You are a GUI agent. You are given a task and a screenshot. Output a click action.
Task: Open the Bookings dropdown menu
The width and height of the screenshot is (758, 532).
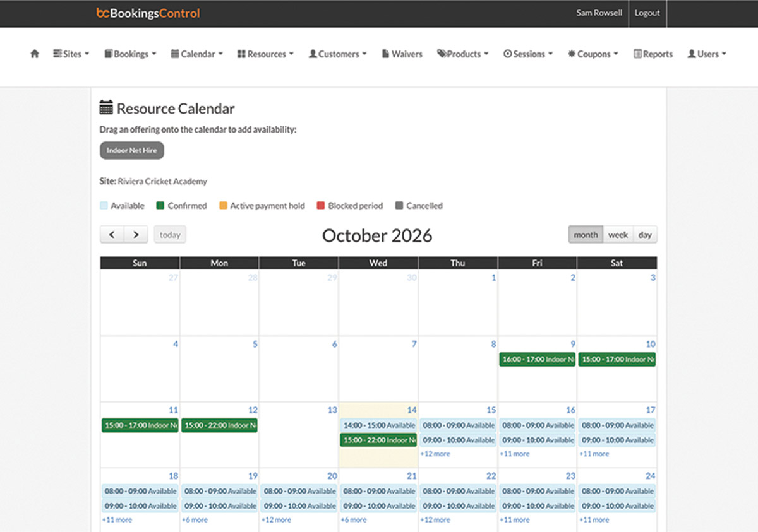coord(130,54)
